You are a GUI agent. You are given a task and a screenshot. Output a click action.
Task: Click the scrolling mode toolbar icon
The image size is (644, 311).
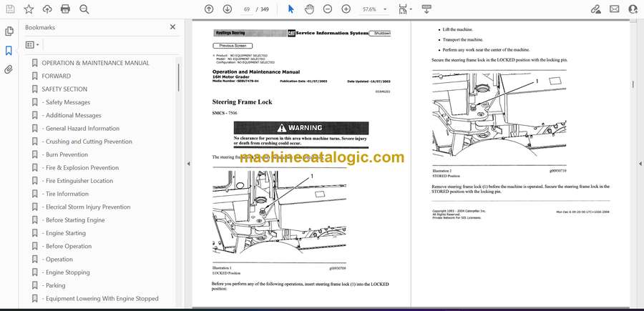[x=426, y=9]
